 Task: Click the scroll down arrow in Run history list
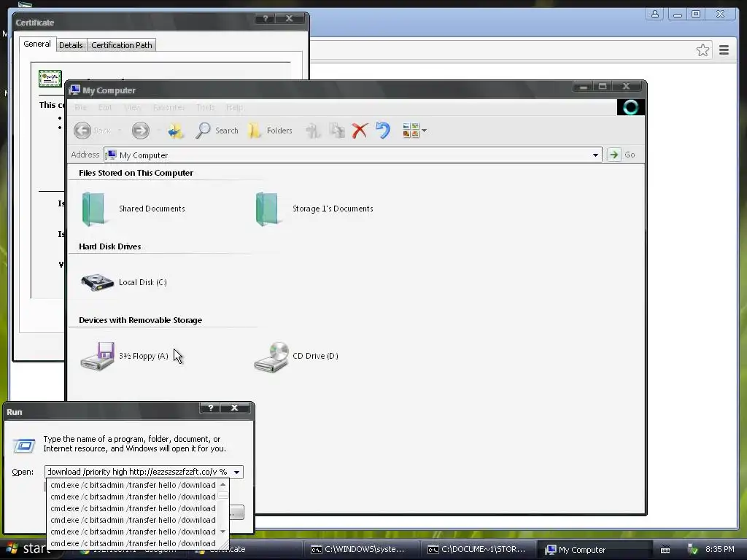tap(223, 532)
